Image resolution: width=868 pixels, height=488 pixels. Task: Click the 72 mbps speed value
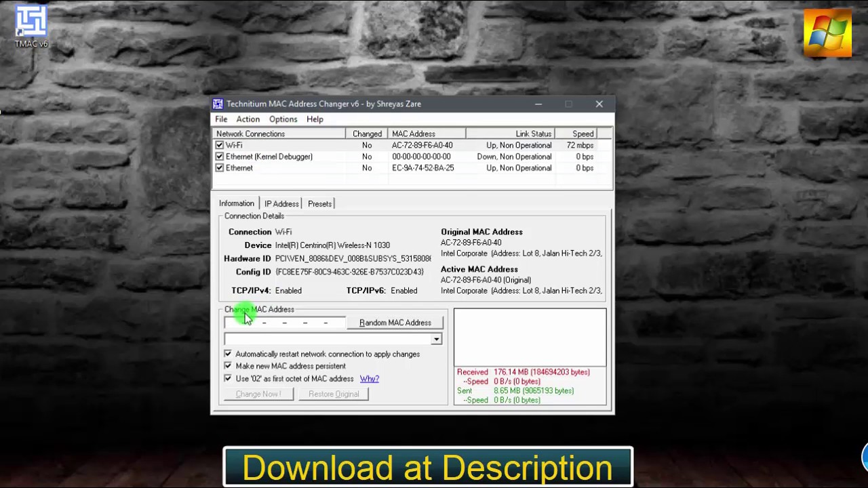pos(580,145)
